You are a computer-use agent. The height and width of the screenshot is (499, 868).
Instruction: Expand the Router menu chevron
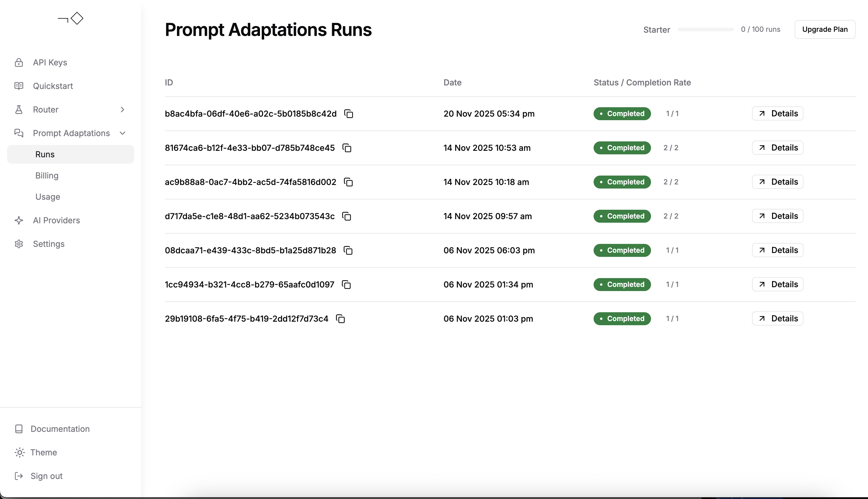tap(122, 110)
